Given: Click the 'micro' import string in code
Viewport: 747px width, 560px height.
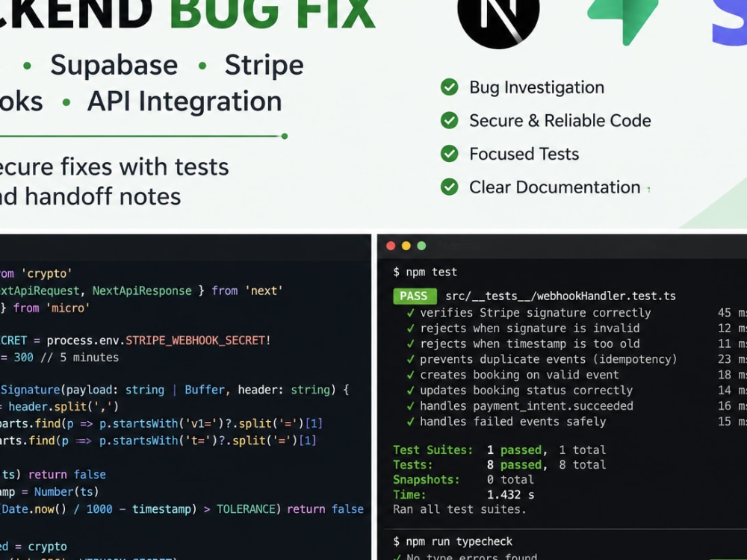Looking at the screenshot, I should tap(68, 308).
